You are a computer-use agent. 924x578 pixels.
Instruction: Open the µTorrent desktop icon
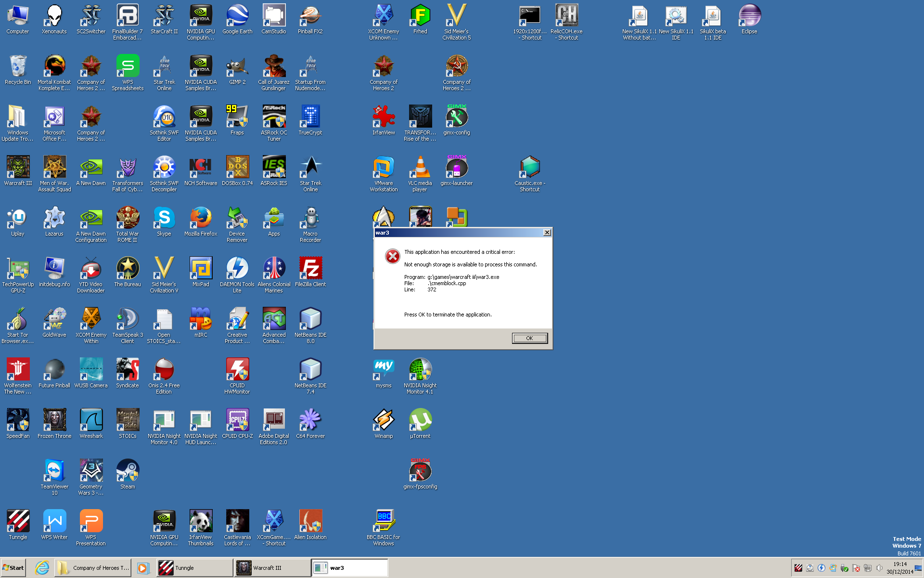pos(420,420)
